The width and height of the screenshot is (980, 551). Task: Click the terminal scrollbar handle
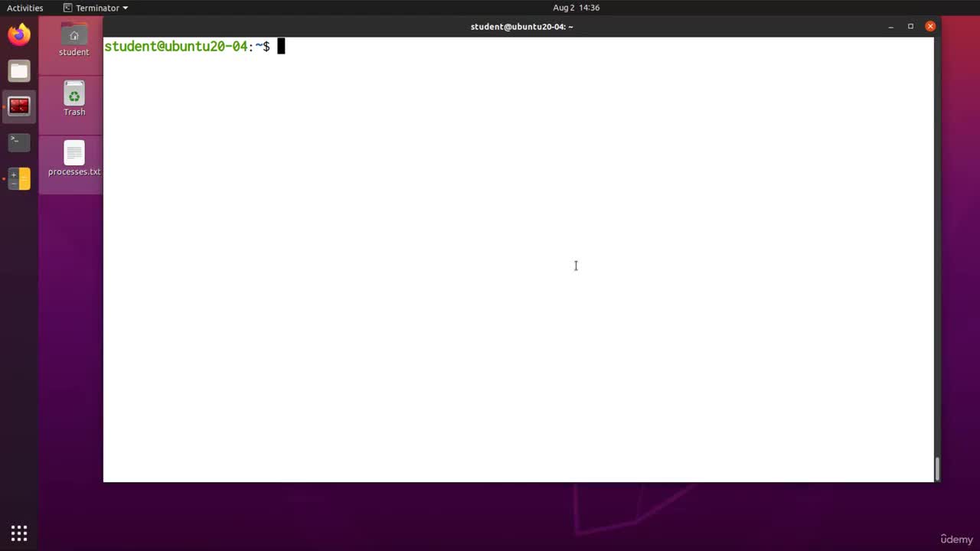[937, 468]
